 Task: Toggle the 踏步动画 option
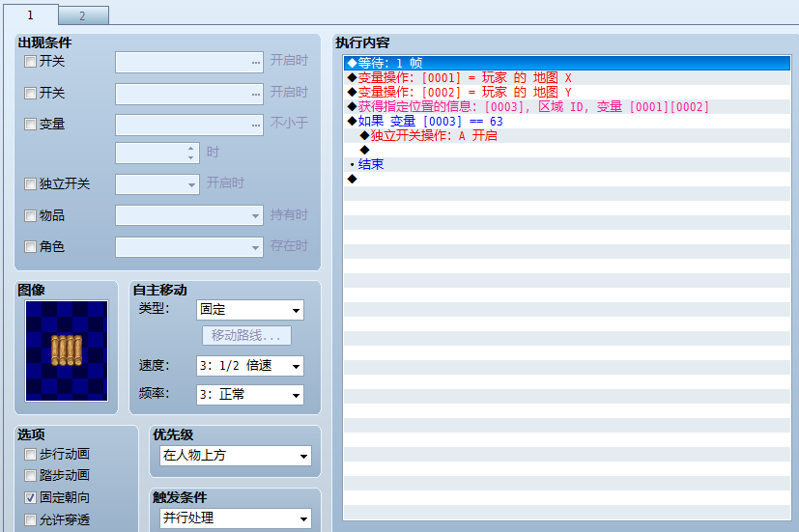[x=31, y=475]
